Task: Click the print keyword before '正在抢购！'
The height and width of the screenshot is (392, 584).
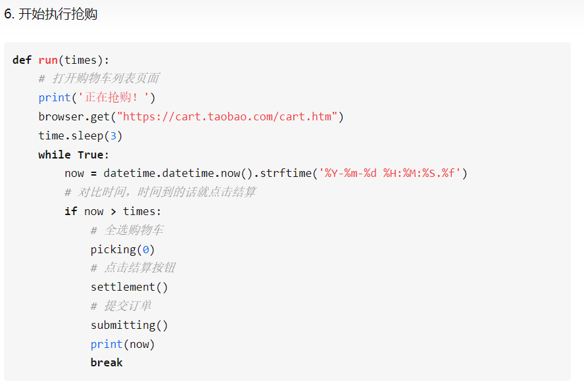Action: [x=55, y=97]
